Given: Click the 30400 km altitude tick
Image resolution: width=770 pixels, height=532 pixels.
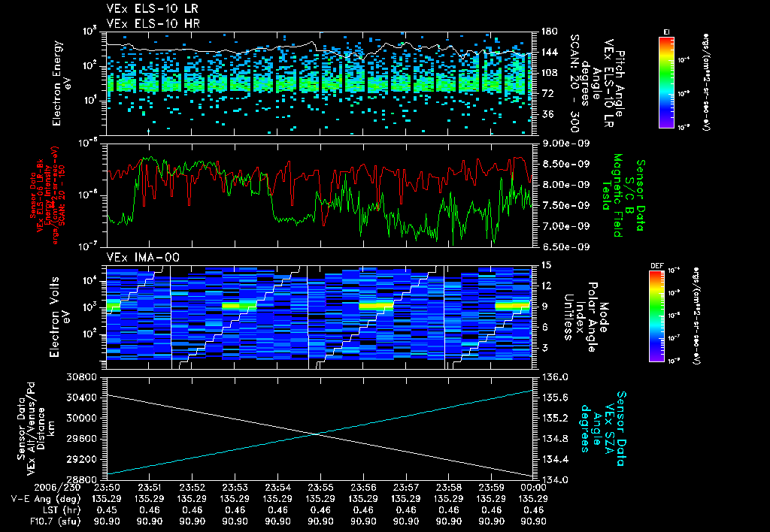Looking at the screenshot, I should 80,397.
